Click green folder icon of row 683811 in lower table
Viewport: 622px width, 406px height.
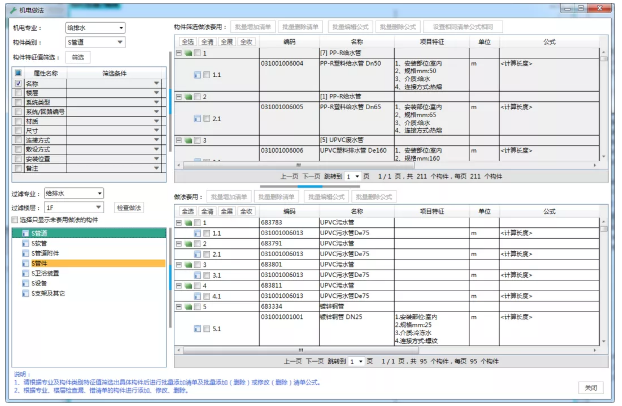coord(188,286)
